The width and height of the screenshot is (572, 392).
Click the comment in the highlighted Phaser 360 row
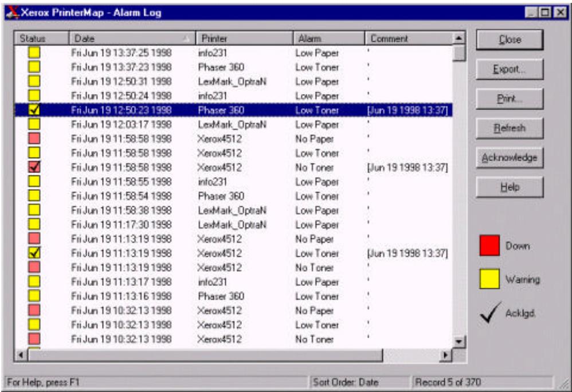point(408,110)
